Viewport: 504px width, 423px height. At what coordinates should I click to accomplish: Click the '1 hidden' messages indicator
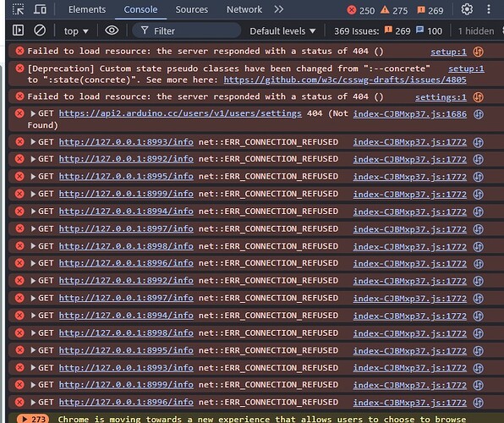point(476,31)
